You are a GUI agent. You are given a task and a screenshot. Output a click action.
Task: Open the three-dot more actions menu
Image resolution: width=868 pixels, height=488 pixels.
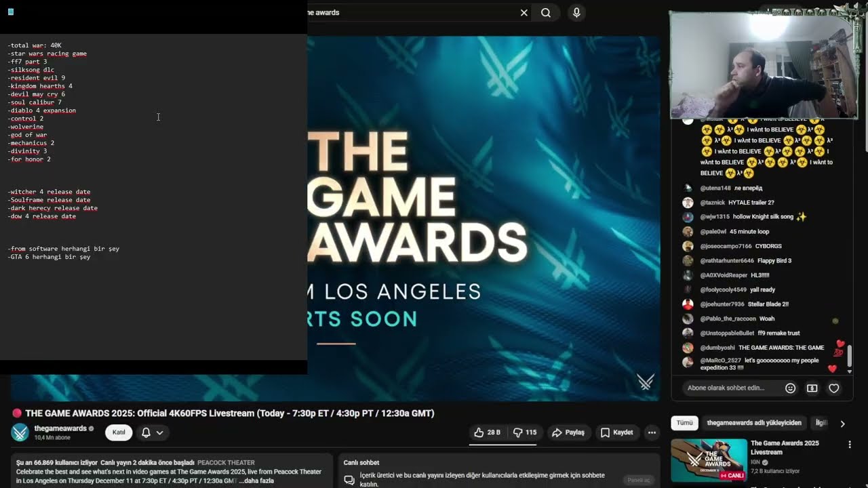[652, 432]
